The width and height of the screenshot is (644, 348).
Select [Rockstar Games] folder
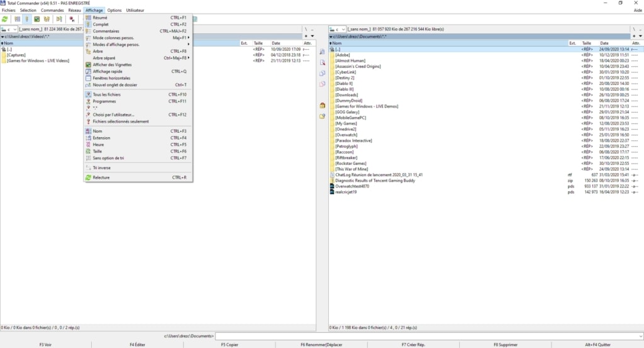(x=350, y=163)
